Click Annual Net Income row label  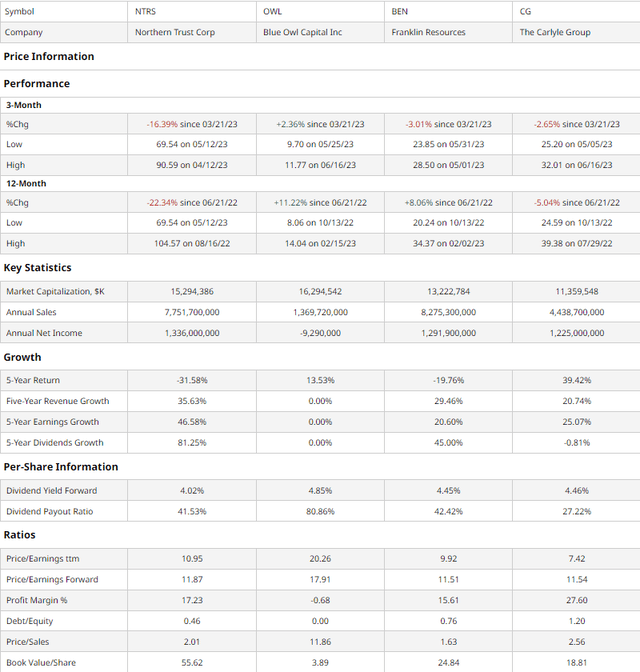tap(44, 333)
